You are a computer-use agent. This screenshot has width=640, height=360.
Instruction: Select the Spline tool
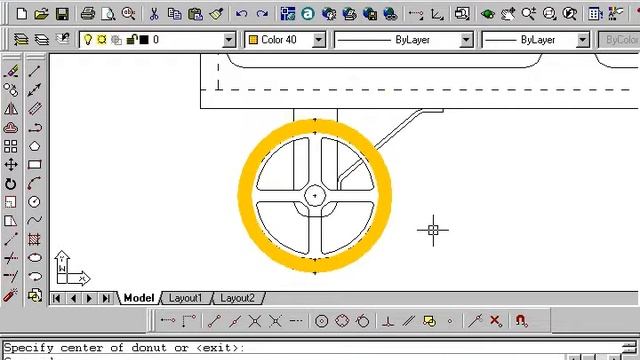point(35,221)
